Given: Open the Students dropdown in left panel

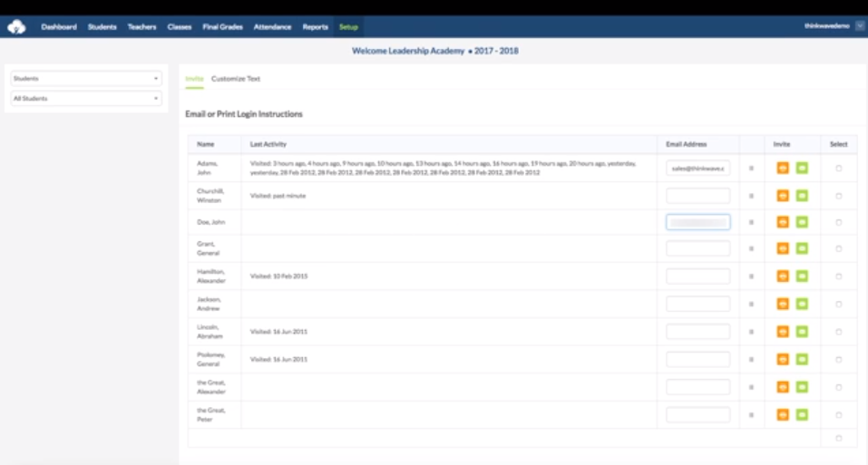Looking at the screenshot, I should pyautogui.click(x=86, y=79).
